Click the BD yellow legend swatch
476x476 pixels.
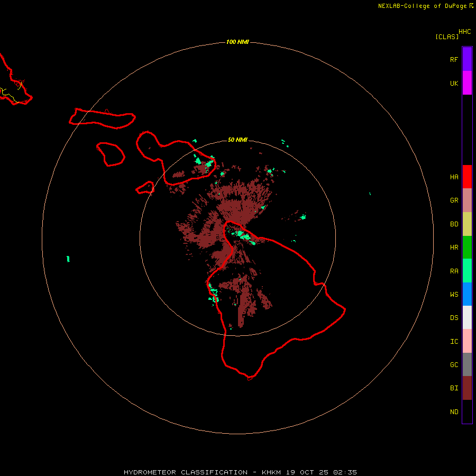(x=467, y=224)
